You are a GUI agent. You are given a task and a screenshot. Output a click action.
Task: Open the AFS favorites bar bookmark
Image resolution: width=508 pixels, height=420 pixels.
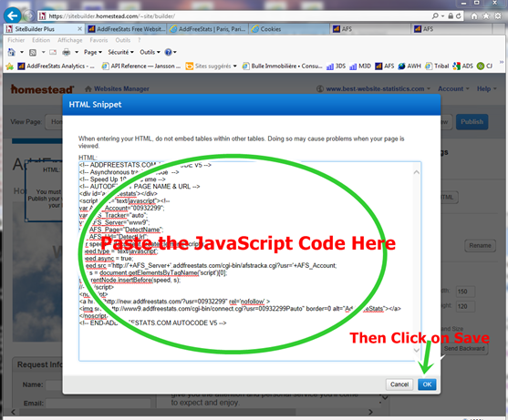[x=385, y=67]
